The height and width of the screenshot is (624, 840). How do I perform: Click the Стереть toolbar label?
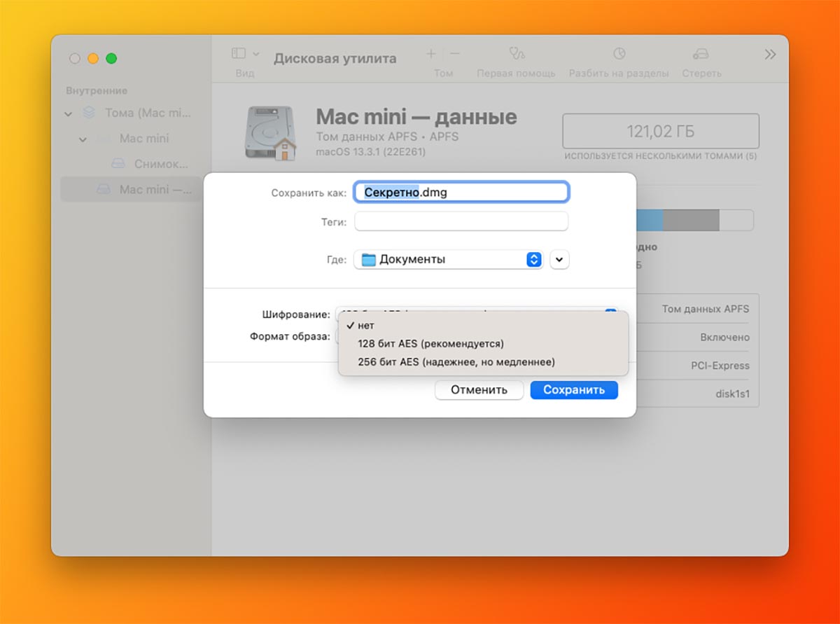[701, 73]
